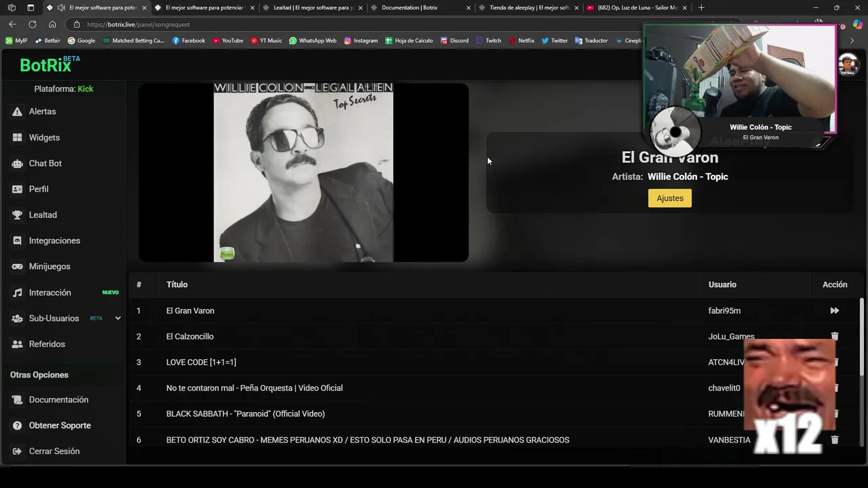The height and width of the screenshot is (488, 868).
Task: Open the Perfil page
Action: pos(38,189)
